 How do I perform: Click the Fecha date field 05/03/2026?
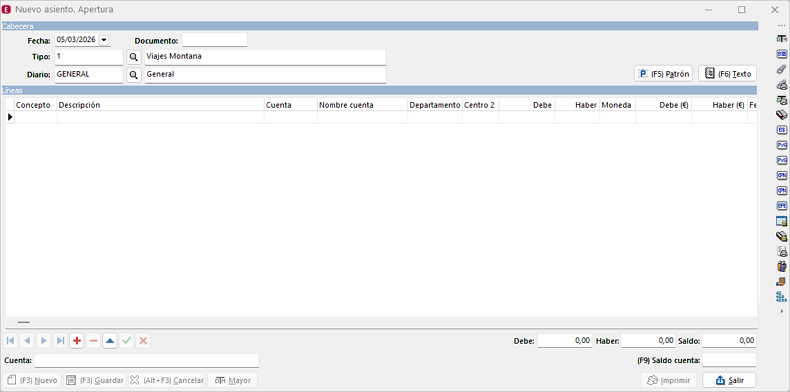[77, 40]
